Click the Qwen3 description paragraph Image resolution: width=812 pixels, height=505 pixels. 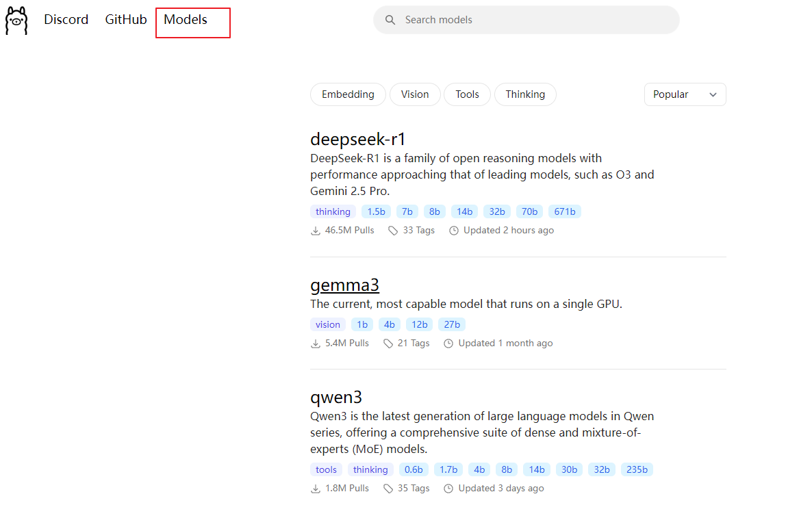pos(482,432)
